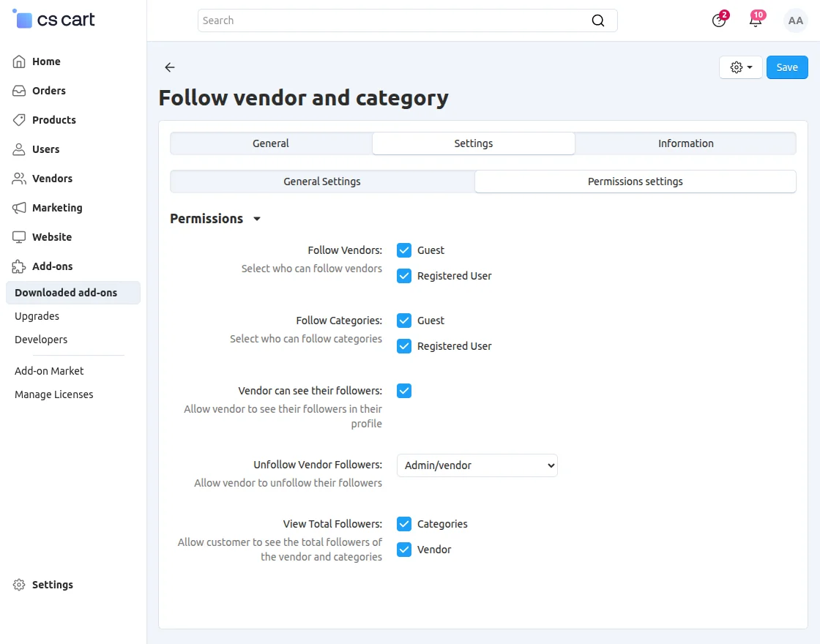Open the Information tab
The image size is (820, 644).
coord(685,143)
